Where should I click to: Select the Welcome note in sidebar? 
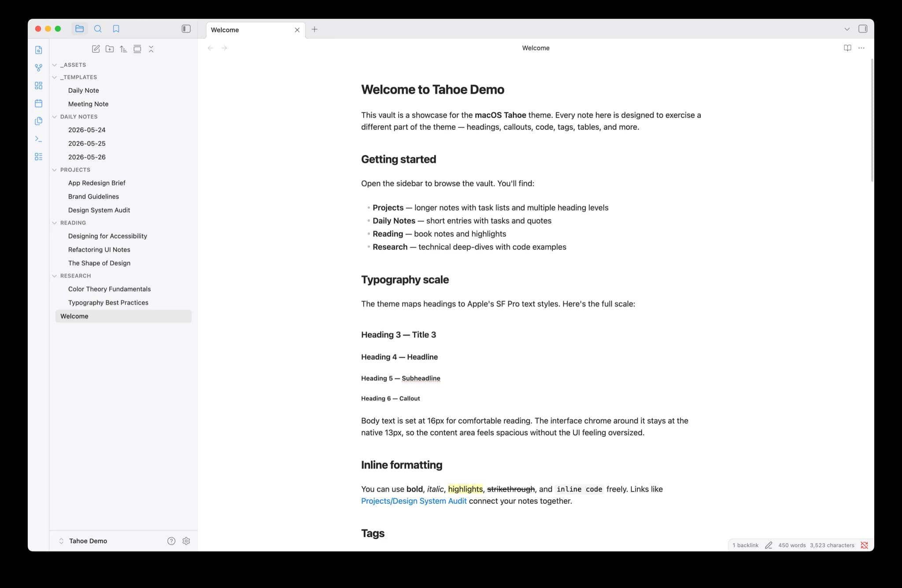(x=123, y=316)
